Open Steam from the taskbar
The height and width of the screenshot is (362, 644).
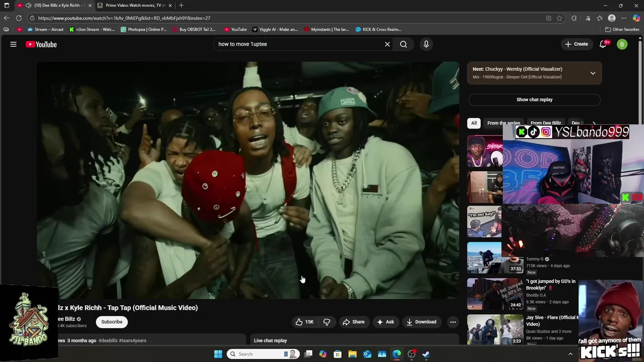(426, 354)
